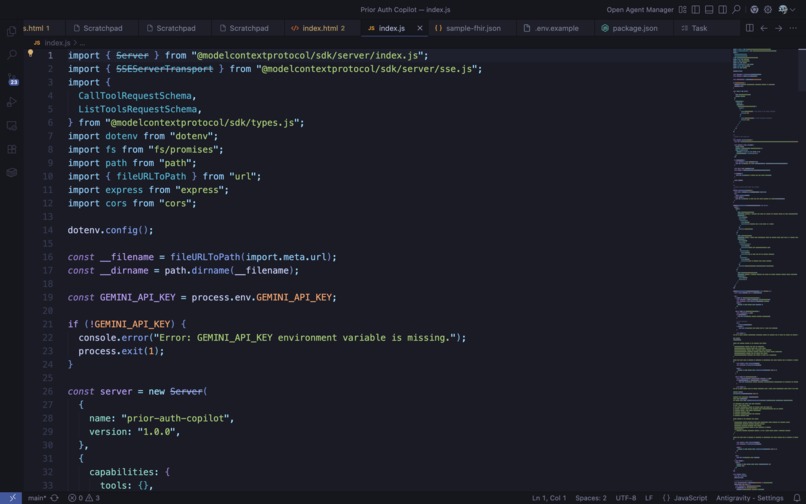This screenshot has height=504, width=806.
Task: Open the Remote Explorer view icon
Action: point(11,125)
